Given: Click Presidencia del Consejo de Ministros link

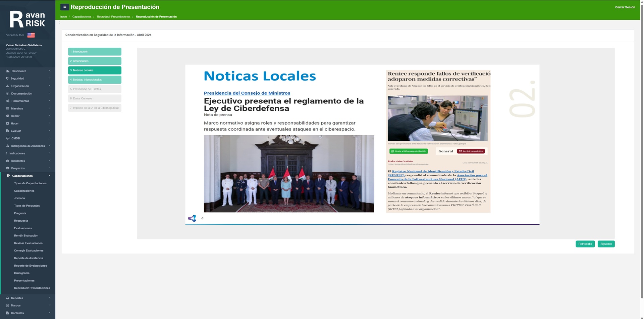Looking at the screenshot, I should tap(247, 93).
